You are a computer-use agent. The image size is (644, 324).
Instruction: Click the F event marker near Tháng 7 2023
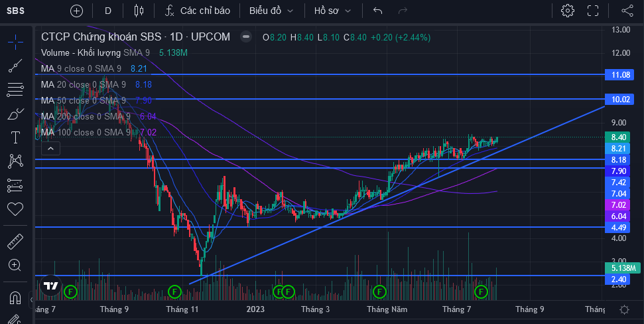481,292
